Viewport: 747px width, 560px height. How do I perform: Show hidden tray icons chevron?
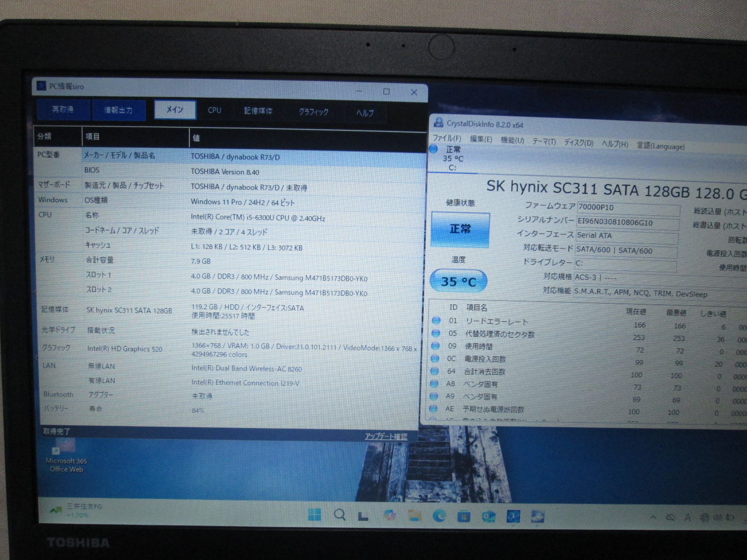point(653,517)
